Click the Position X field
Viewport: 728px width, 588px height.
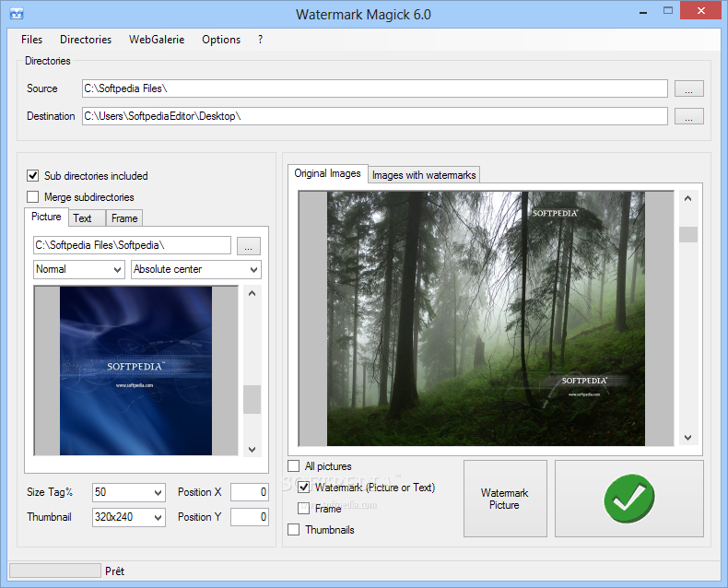250,492
